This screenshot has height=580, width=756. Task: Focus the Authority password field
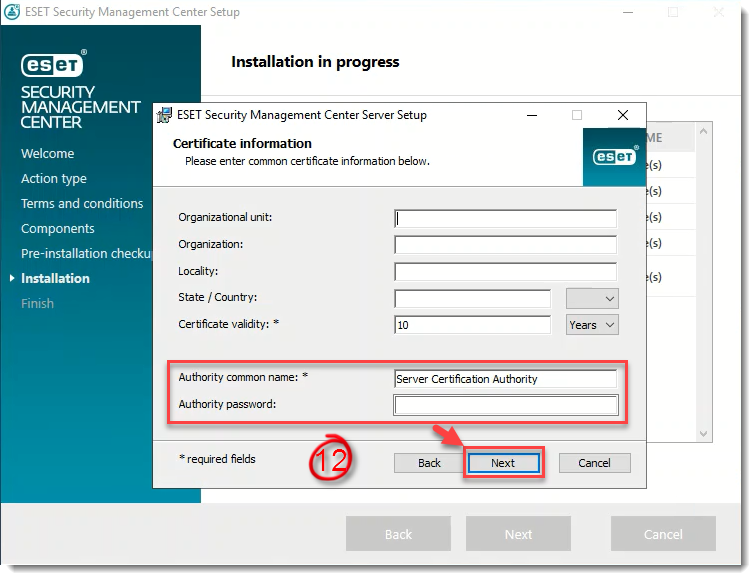coord(505,405)
